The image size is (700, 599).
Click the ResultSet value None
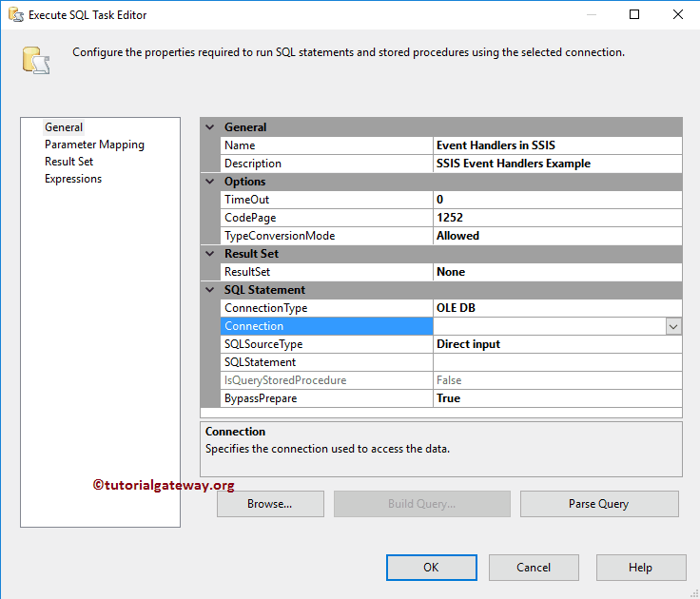coord(557,272)
